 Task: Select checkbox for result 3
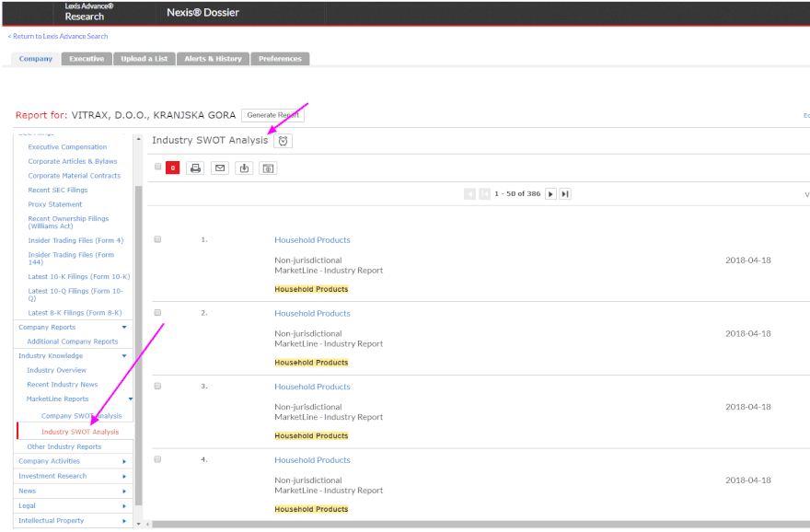158,386
